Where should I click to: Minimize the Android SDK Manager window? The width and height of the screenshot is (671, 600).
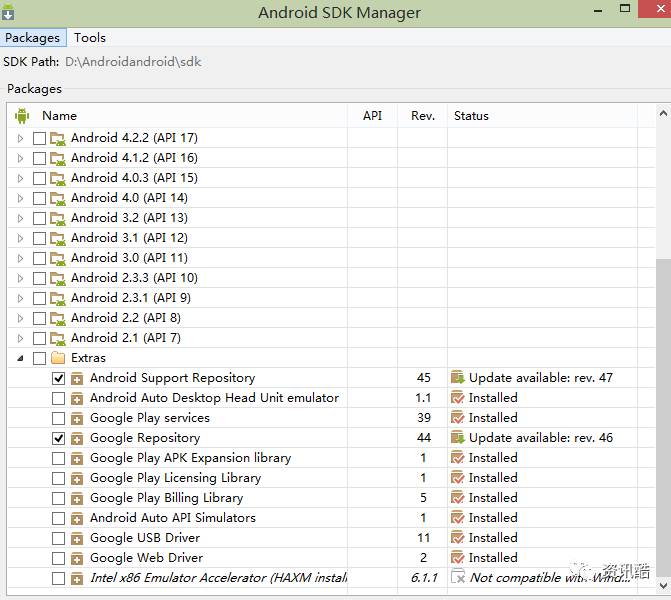click(x=598, y=11)
